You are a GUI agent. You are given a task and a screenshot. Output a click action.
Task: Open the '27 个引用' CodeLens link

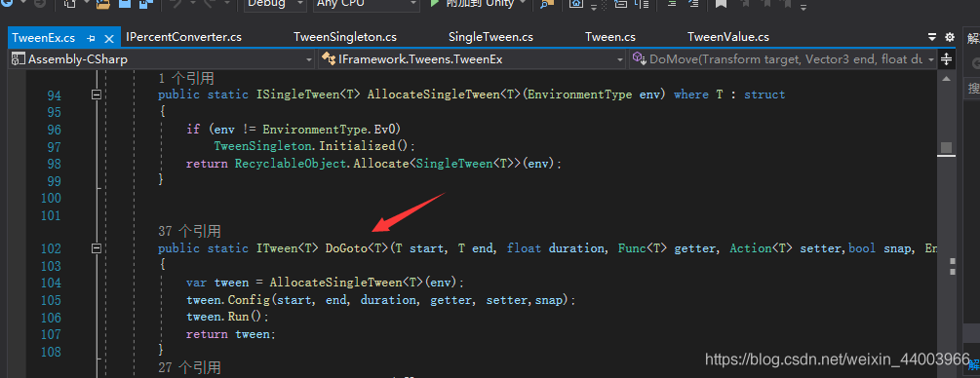click(189, 367)
